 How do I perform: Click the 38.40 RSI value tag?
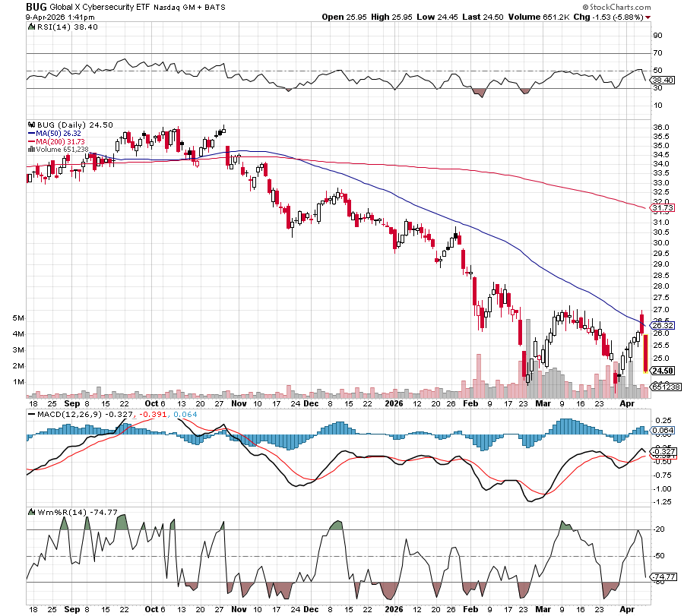[x=662, y=79]
